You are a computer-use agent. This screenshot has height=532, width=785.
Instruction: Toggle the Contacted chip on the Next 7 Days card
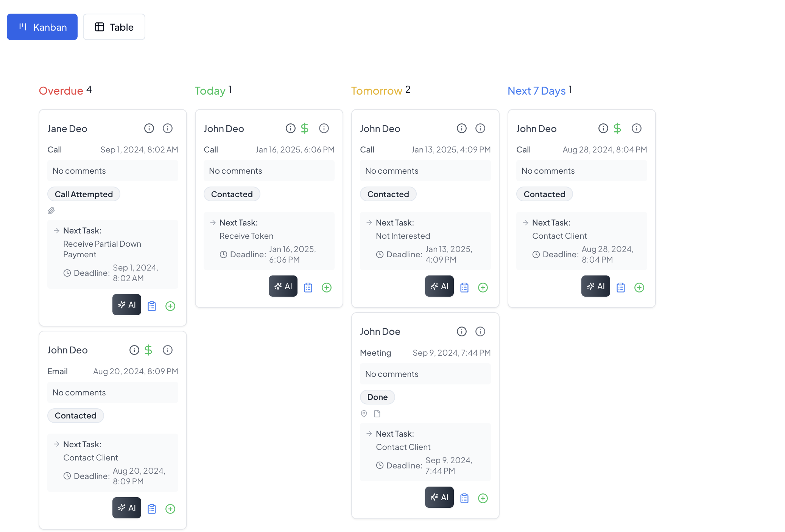544,194
